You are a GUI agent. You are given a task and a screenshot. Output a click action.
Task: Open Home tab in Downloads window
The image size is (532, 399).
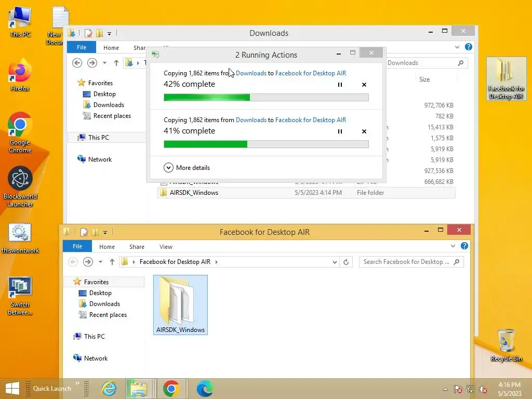(111, 48)
